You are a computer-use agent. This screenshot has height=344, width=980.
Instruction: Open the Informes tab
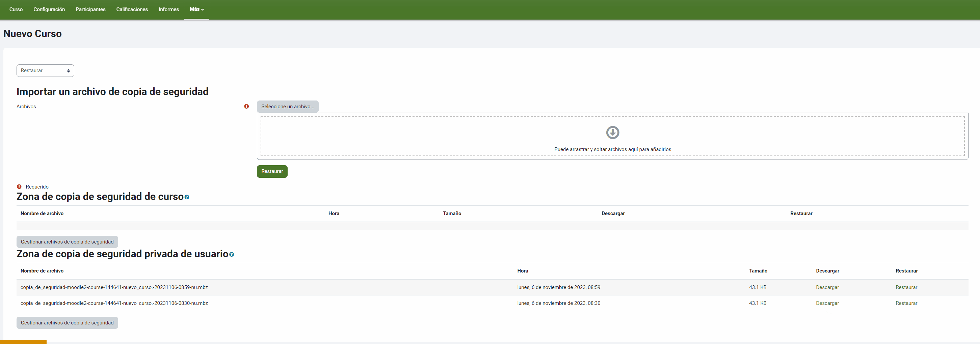point(168,9)
